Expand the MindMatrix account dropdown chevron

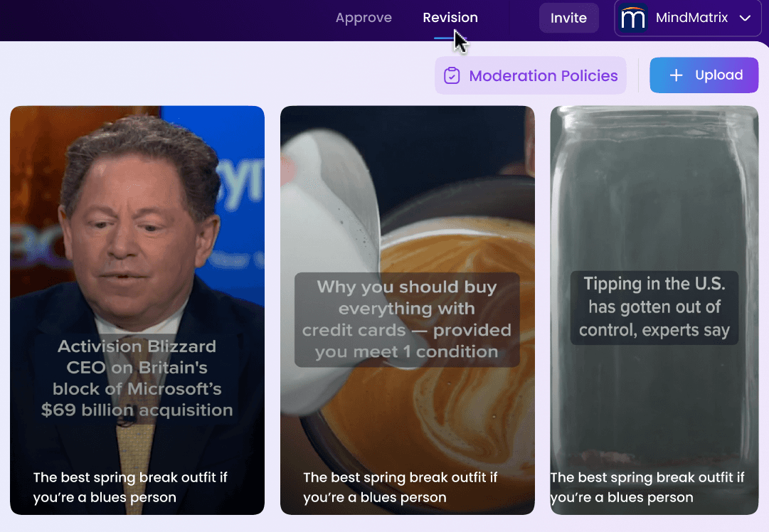pos(745,18)
